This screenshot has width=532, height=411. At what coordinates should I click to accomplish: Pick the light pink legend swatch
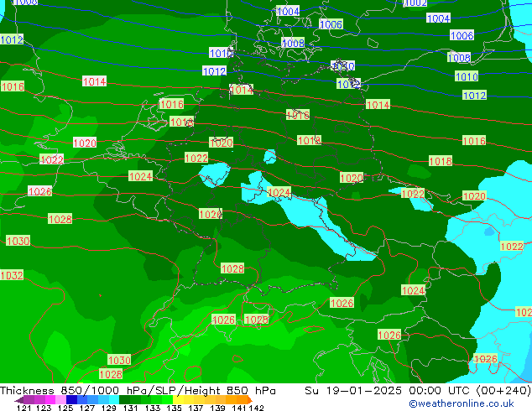click(x=60, y=400)
